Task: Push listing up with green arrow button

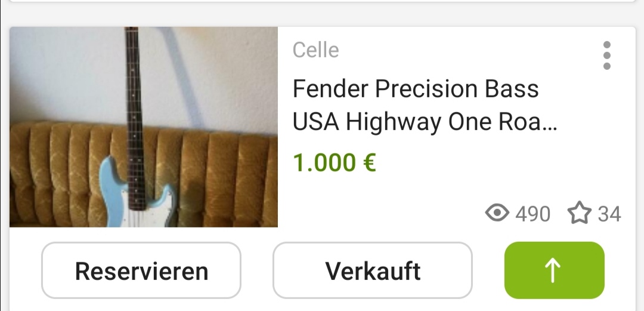Action: click(x=554, y=270)
